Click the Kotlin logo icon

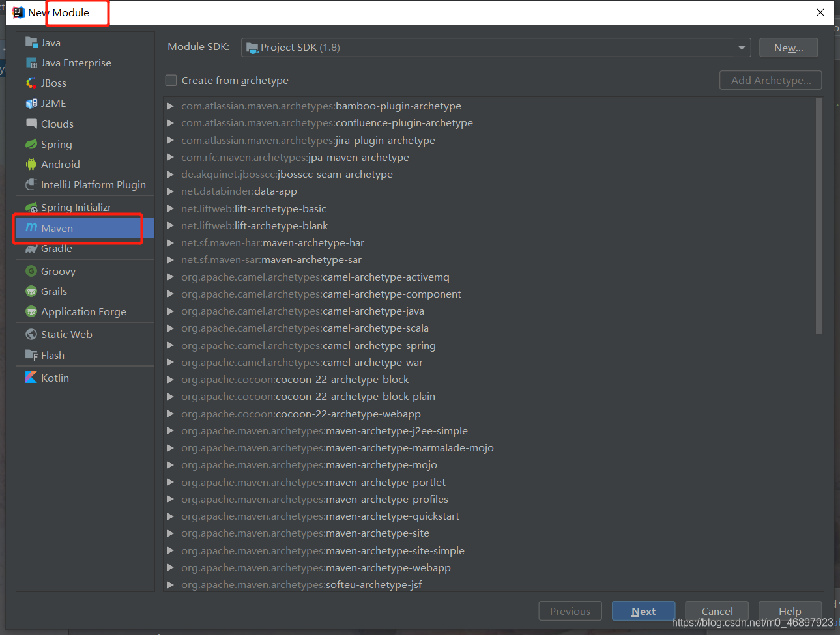(31, 377)
